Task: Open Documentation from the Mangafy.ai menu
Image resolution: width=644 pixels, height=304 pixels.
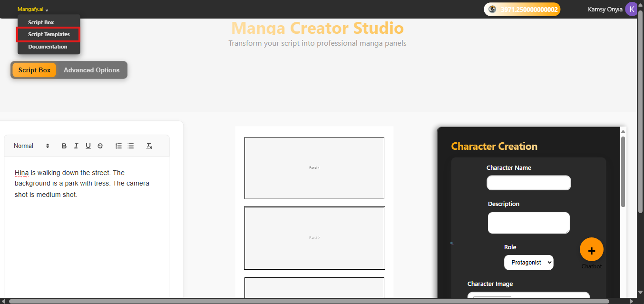Action: (x=48, y=46)
